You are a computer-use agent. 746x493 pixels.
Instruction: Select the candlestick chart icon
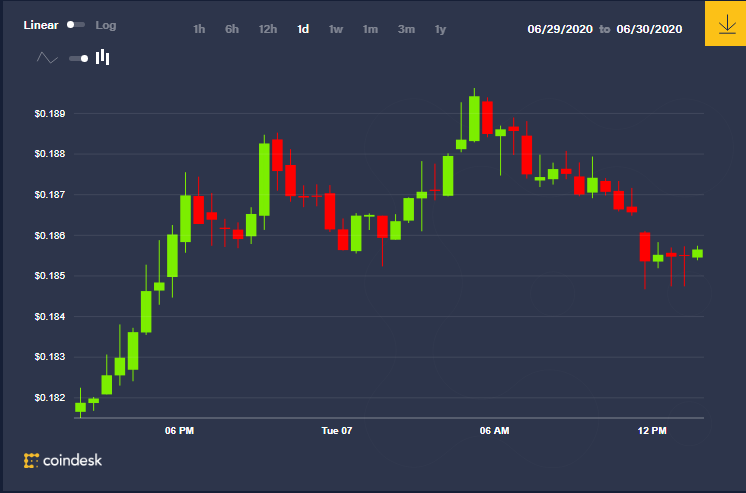point(102,58)
